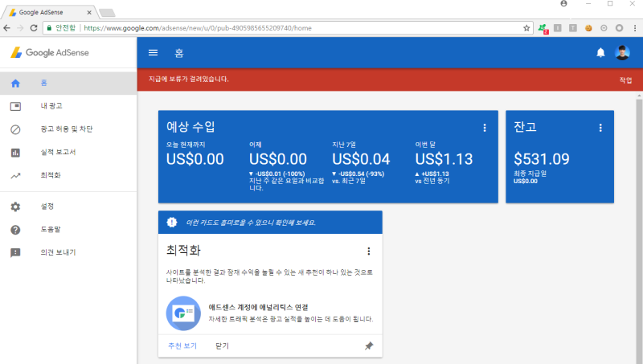Go back with browser back arrow

pyautogui.click(x=6, y=28)
